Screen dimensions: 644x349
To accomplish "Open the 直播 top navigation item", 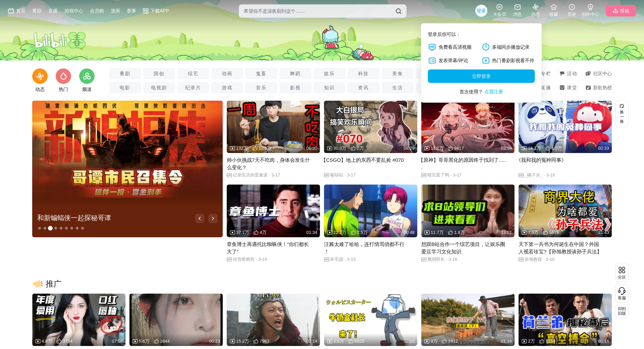I will point(53,11).
